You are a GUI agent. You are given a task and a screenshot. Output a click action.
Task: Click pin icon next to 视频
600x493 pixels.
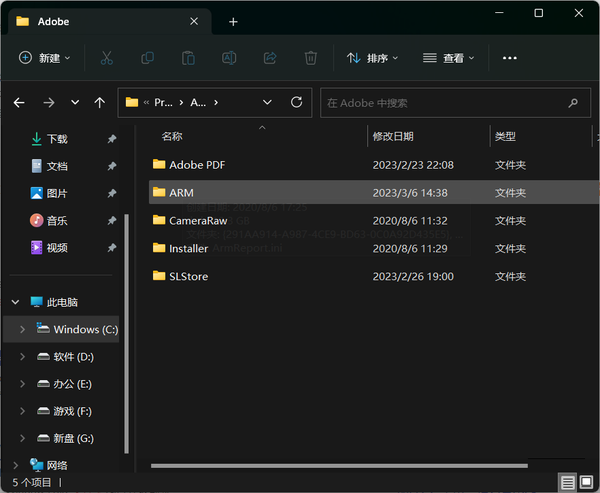[112, 248]
